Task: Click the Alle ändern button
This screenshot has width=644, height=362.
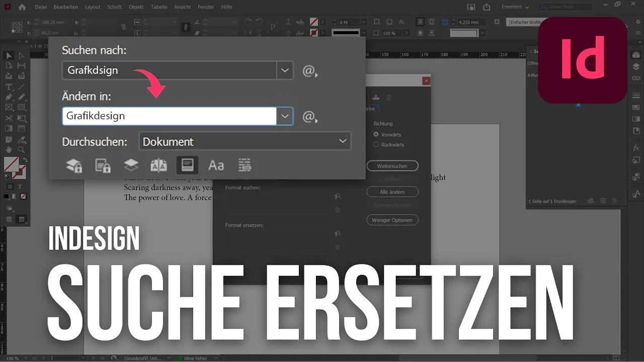Action: pos(392,192)
